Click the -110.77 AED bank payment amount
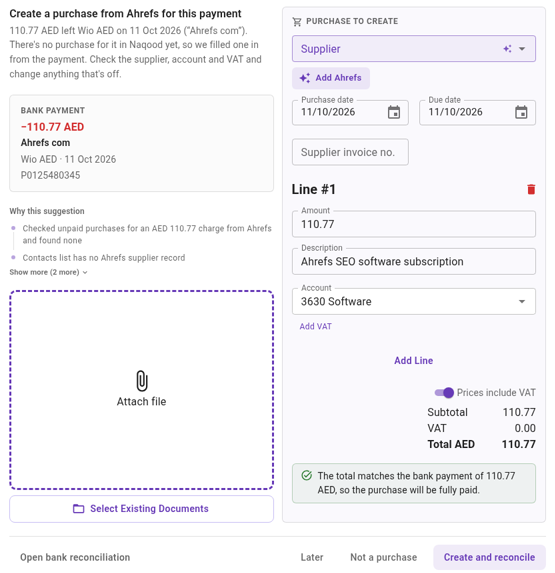The width and height of the screenshot is (555, 573). (x=52, y=127)
